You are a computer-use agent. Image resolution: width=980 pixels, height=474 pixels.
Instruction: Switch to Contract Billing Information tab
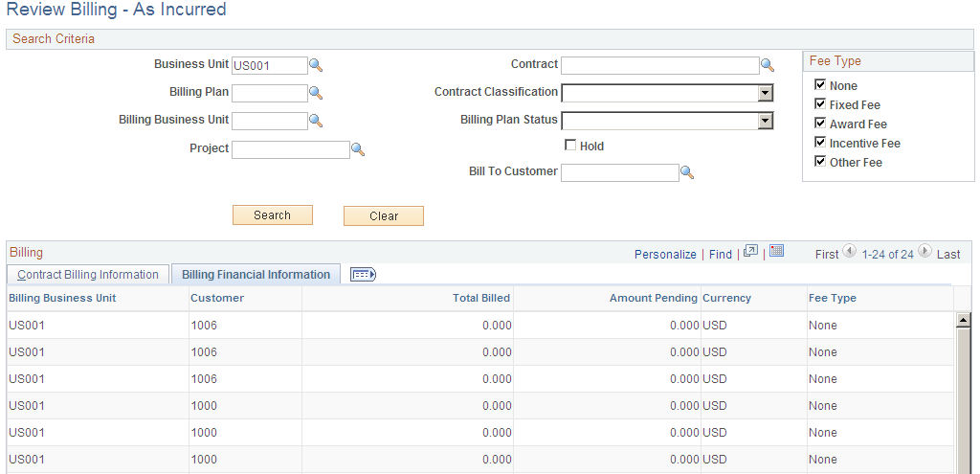[87, 275]
